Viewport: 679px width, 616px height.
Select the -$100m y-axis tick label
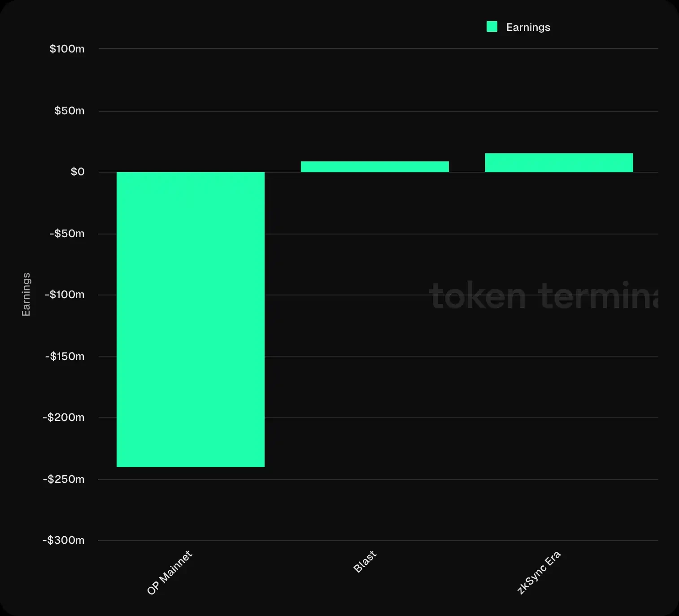coord(65,295)
